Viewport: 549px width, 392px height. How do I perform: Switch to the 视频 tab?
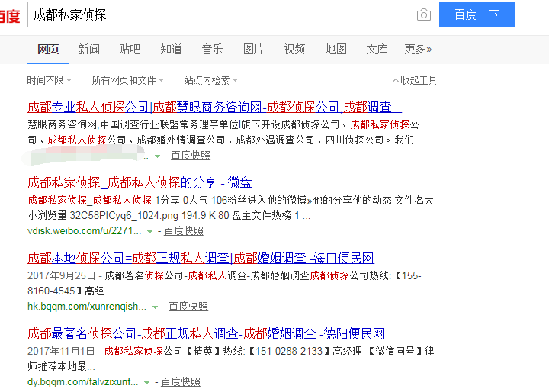tap(294, 49)
